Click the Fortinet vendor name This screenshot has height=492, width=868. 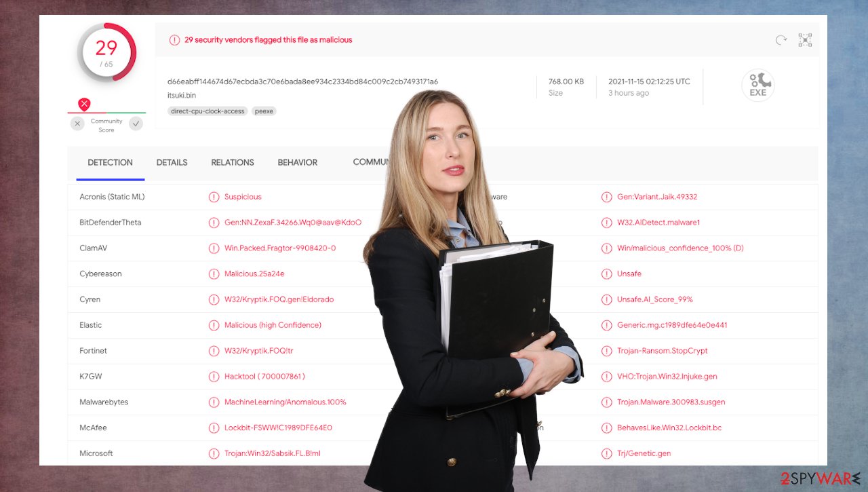93,351
